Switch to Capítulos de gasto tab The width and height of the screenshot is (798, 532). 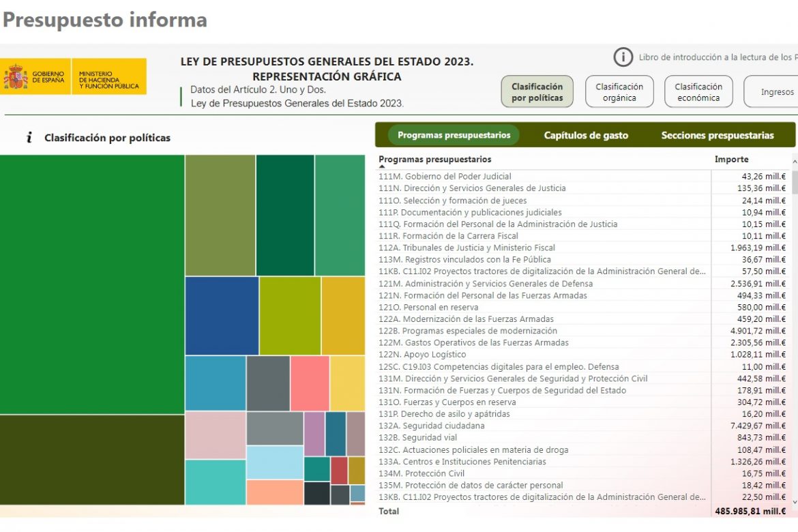pos(586,136)
